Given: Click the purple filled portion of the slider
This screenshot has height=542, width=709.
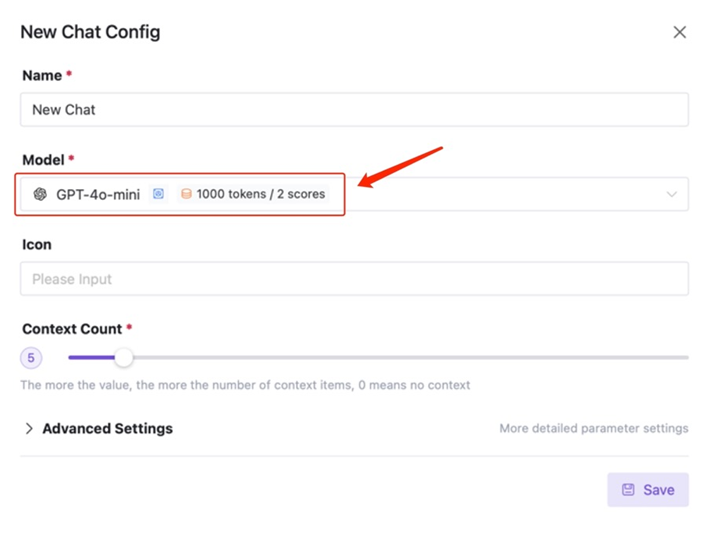Looking at the screenshot, I should tap(91, 358).
